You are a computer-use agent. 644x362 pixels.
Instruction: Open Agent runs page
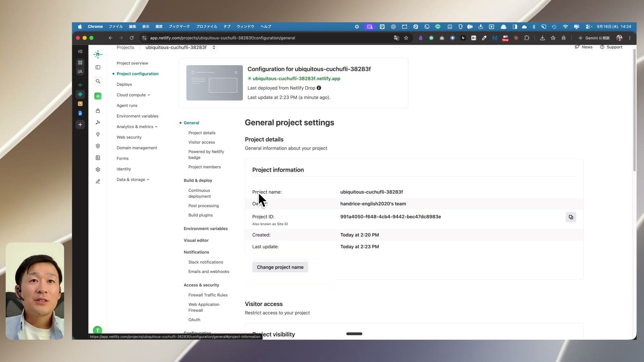127,105
